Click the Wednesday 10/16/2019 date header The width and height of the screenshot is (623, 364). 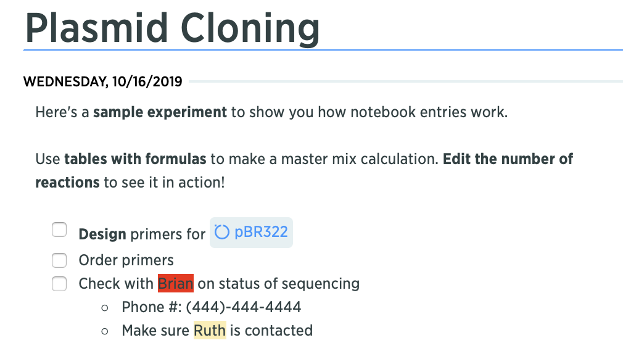coord(102,81)
